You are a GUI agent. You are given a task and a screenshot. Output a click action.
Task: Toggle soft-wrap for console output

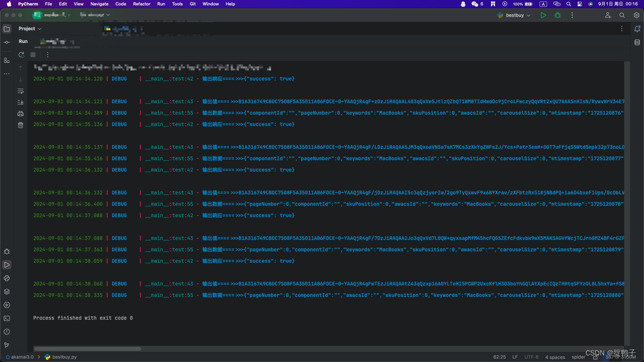coord(21,92)
